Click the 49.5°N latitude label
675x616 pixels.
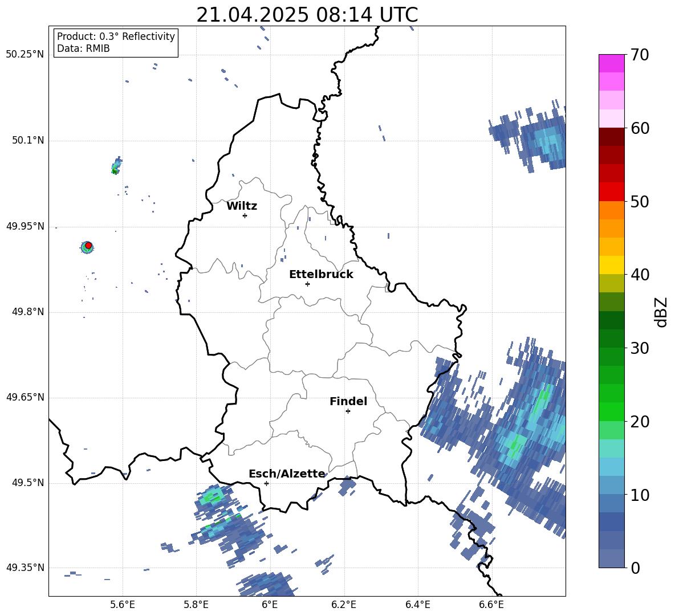tap(27, 483)
